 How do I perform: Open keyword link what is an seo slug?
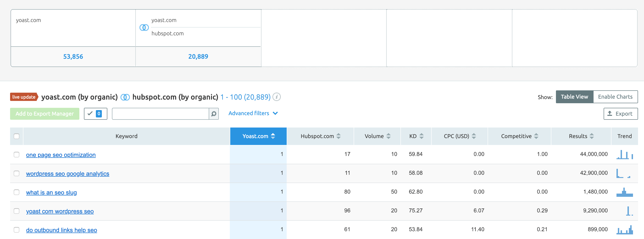(51, 192)
